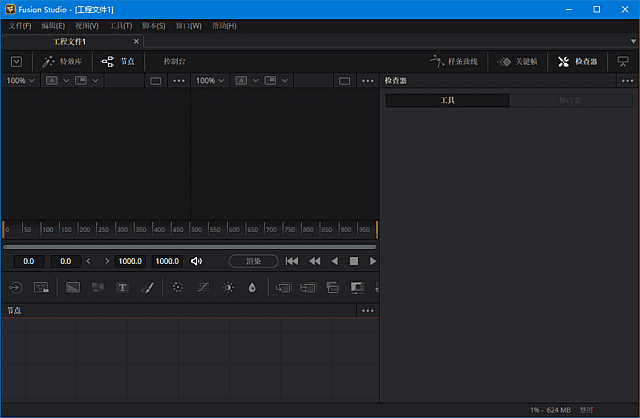Select the Paint brush tool
640x418 pixels.
pos(146,288)
